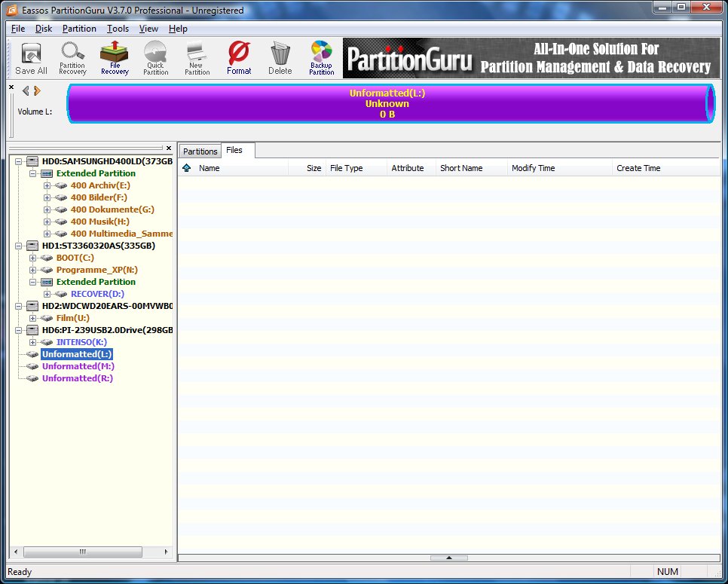Viewport: 728px width, 584px height.
Task: Click the HD2 WDC disk icon
Action: 32,306
